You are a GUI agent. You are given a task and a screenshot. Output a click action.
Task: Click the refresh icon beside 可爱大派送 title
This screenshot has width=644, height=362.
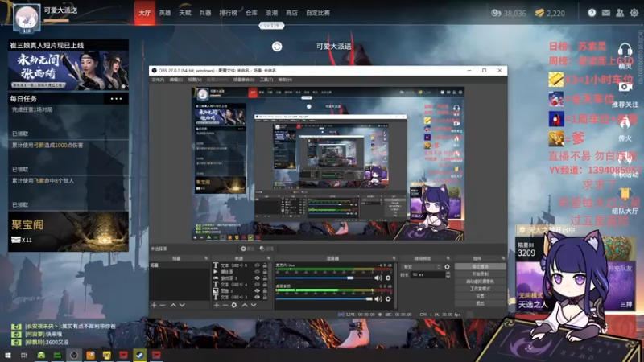(x=277, y=47)
